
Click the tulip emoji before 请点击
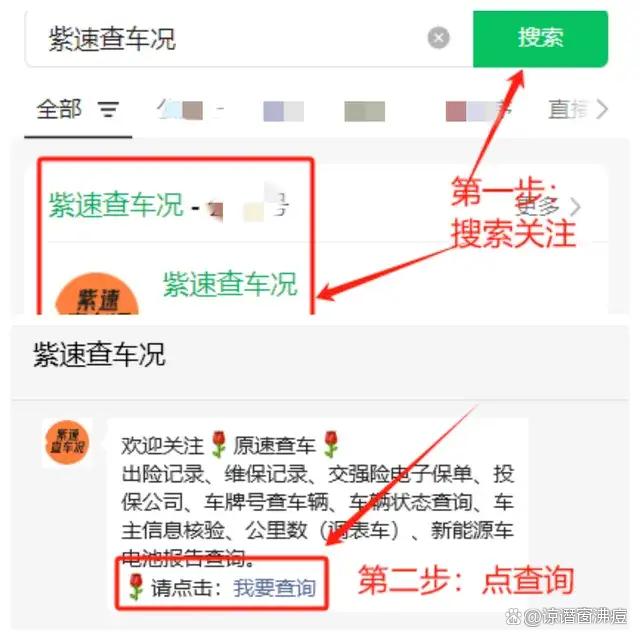136,587
